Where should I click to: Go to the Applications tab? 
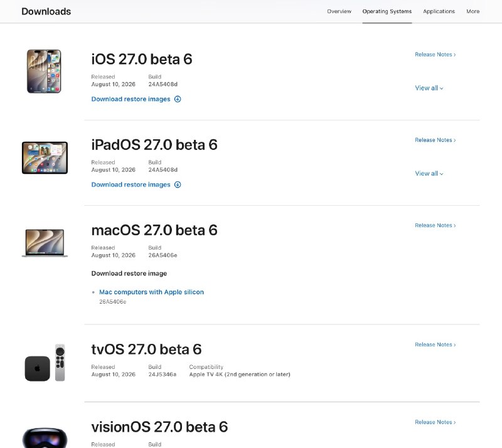[439, 11]
